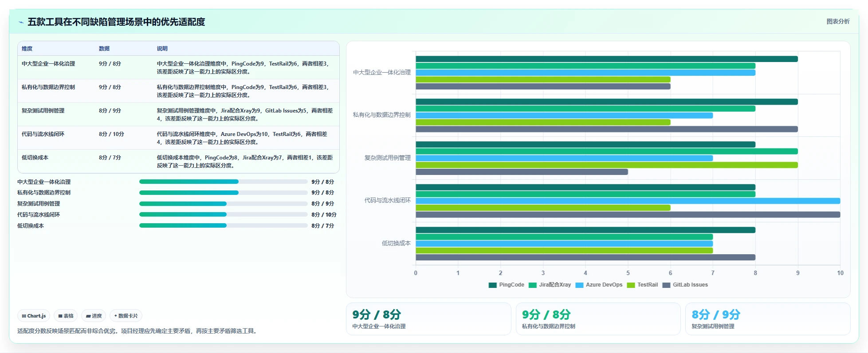
Task: Click the gray GitLab Issues bar in 私有化与数据边界控制 group
Action: coord(607,129)
